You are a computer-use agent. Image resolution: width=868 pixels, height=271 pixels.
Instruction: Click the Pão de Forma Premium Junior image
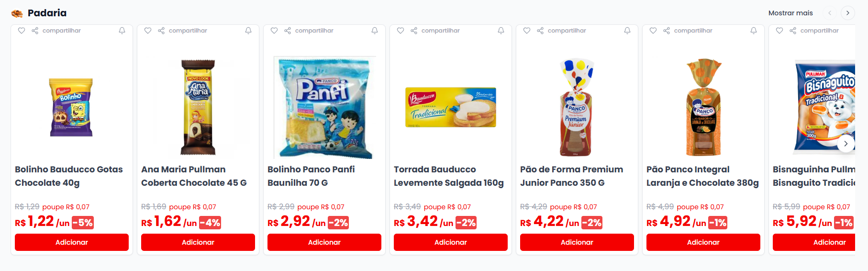pos(577,107)
